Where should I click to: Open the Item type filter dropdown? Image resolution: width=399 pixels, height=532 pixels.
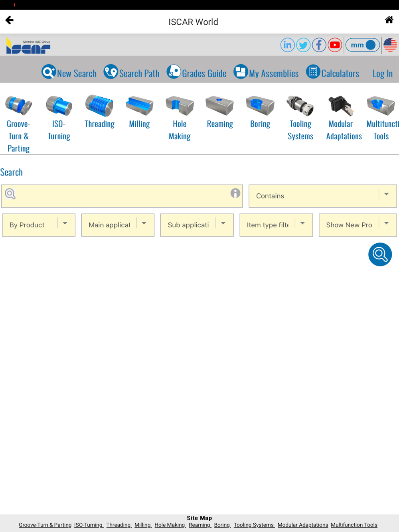coord(276,225)
